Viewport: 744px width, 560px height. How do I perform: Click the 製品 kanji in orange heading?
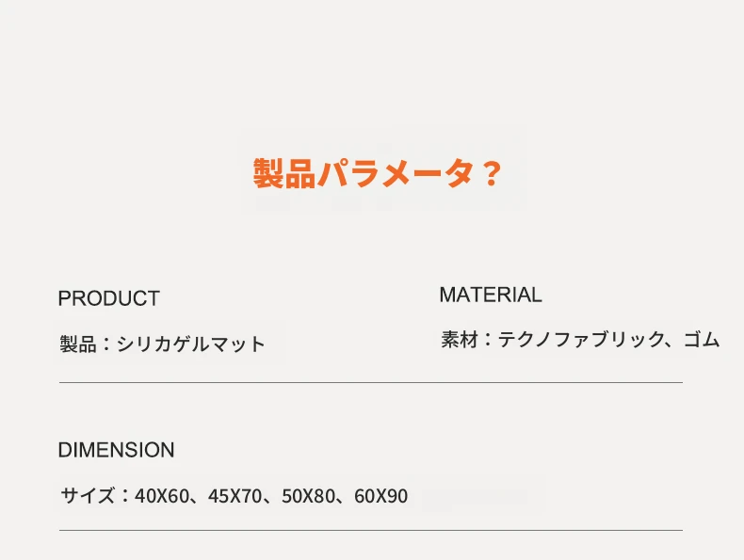click(x=284, y=173)
